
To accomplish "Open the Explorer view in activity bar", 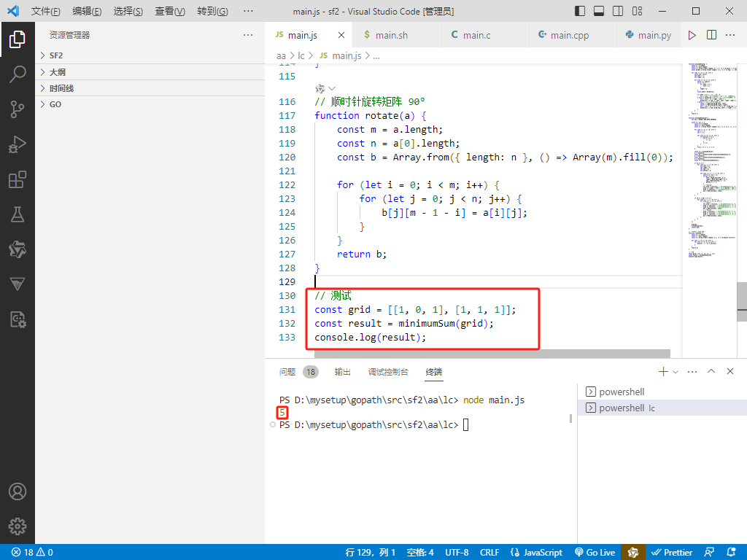I will (18, 39).
